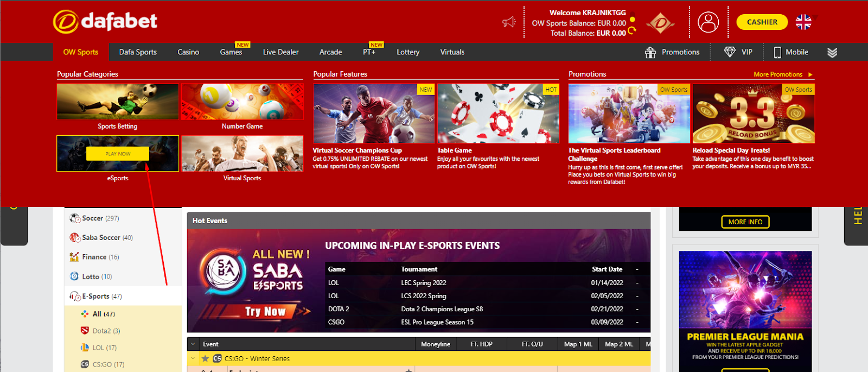Image resolution: width=868 pixels, height=372 pixels.
Task: Click the MORE INFO button
Action: pos(745,222)
